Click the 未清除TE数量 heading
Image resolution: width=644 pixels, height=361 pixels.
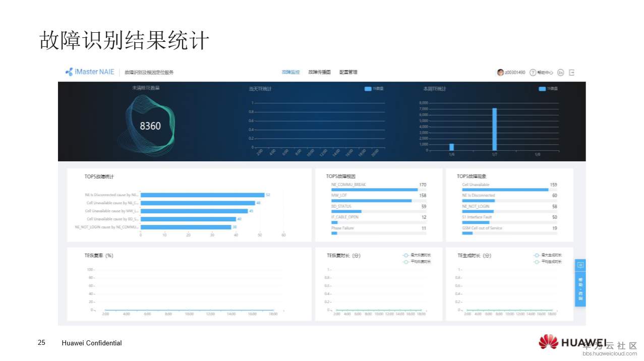(x=146, y=88)
